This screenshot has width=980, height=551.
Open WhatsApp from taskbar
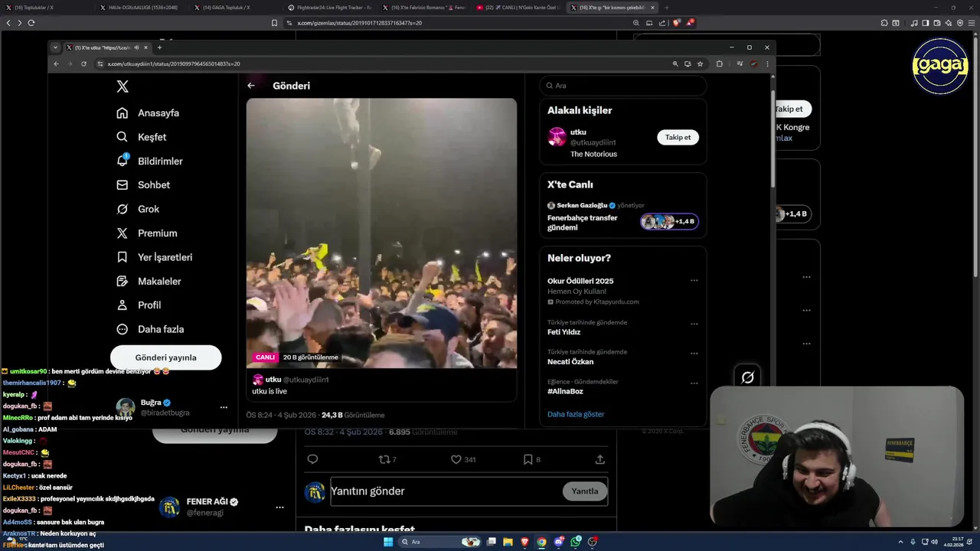(x=576, y=542)
